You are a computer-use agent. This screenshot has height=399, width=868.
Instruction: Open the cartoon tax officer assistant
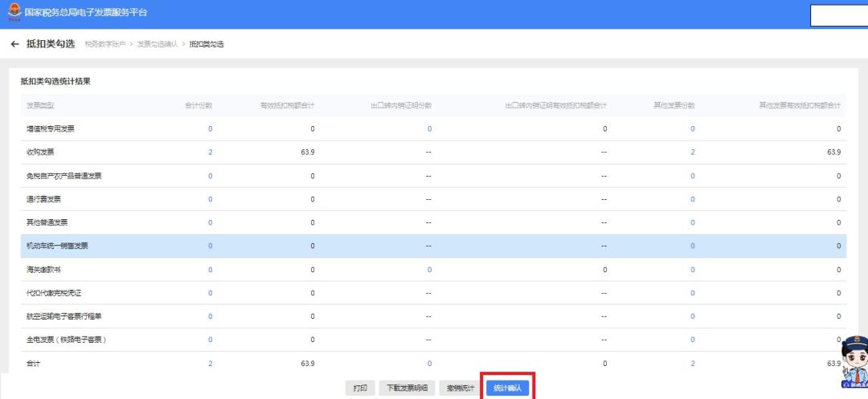[x=854, y=366]
